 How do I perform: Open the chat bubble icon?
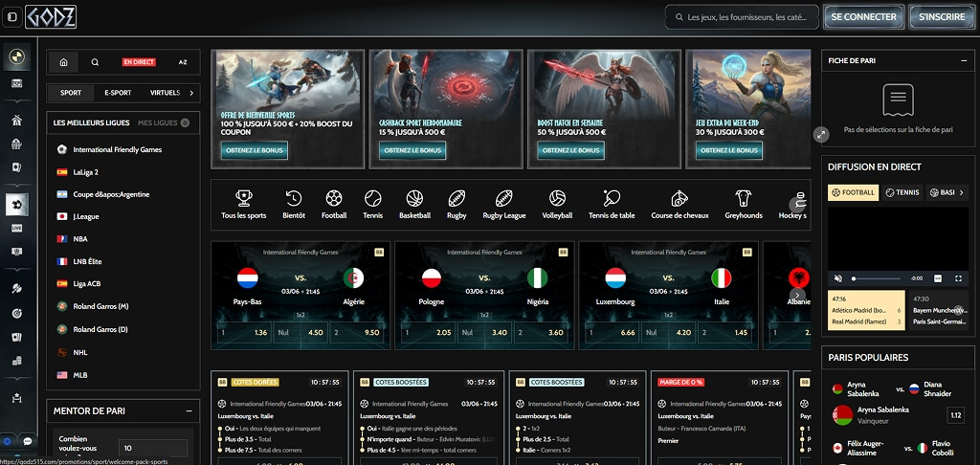click(28, 441)
